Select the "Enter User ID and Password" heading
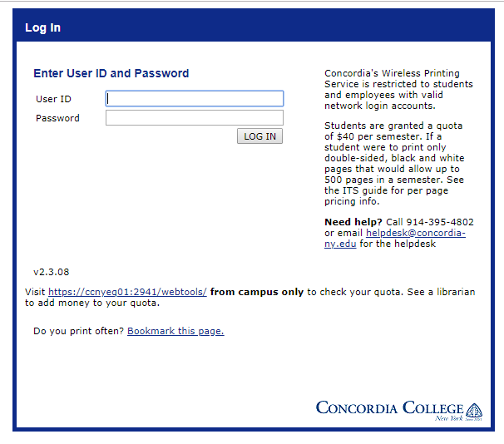This screenshot has height=444, width=504. [x=111, y=73]
